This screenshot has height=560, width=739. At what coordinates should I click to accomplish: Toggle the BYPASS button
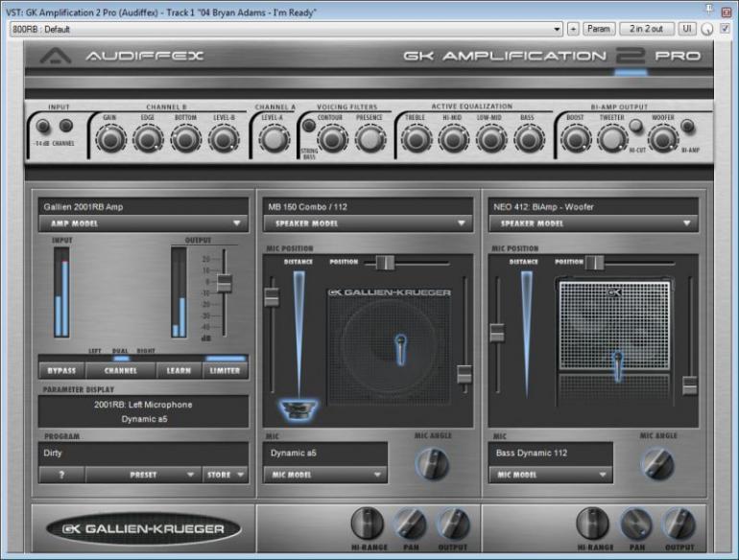tap(61, 371)
